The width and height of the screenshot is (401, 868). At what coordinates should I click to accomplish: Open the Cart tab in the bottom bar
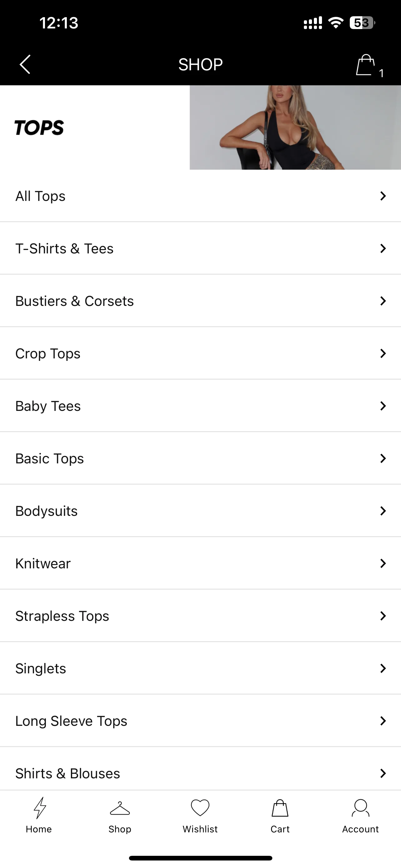[x=280, y=816]
